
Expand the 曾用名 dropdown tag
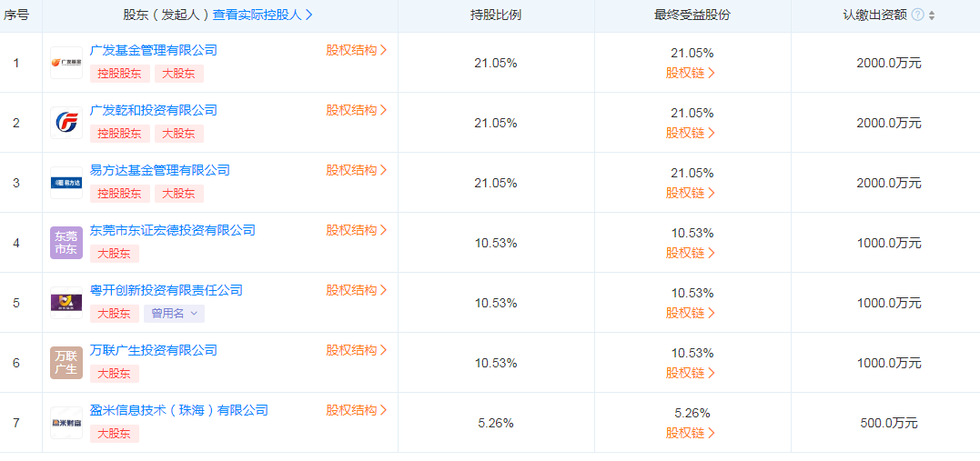click(174, 313)
